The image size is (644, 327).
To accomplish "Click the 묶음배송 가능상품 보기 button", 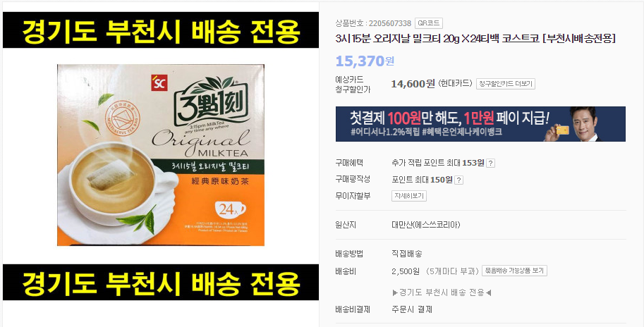I will pos(514,271).
